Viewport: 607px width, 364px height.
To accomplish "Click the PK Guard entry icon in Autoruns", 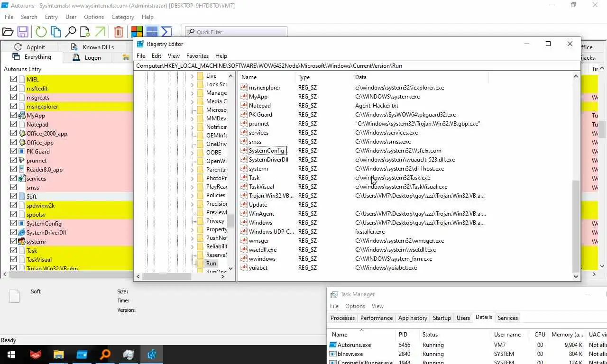I will (x=22, y=151).
